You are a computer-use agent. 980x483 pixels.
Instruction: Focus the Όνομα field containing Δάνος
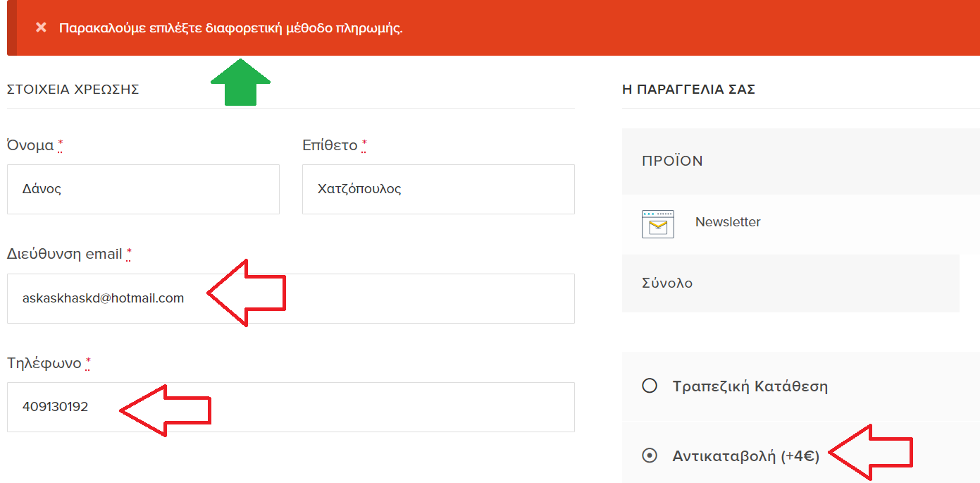[x=143, y=189]
